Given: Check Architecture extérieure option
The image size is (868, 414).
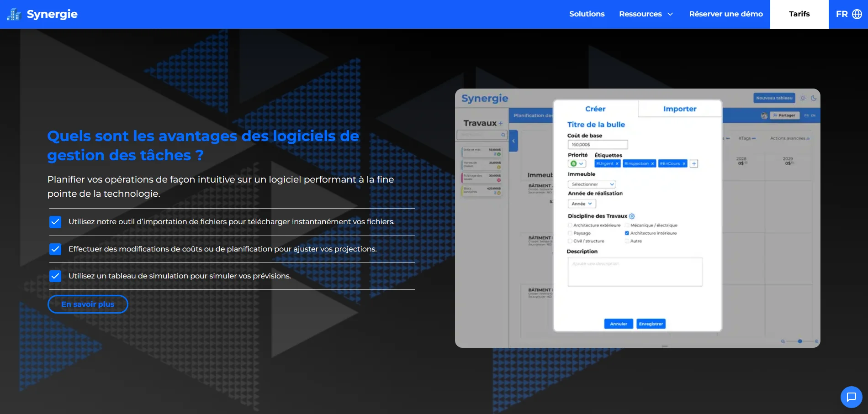Looking at the screenshot, I should coord(570,225).
